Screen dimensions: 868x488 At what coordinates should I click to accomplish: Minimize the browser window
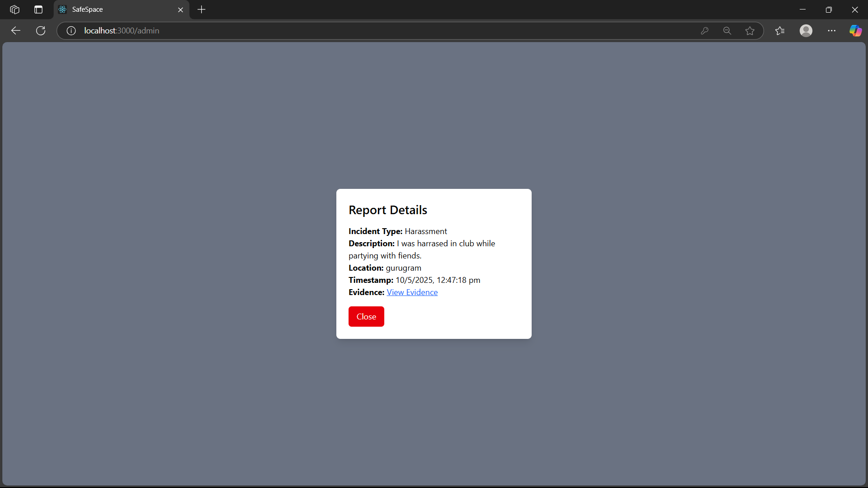click(802, 9)
